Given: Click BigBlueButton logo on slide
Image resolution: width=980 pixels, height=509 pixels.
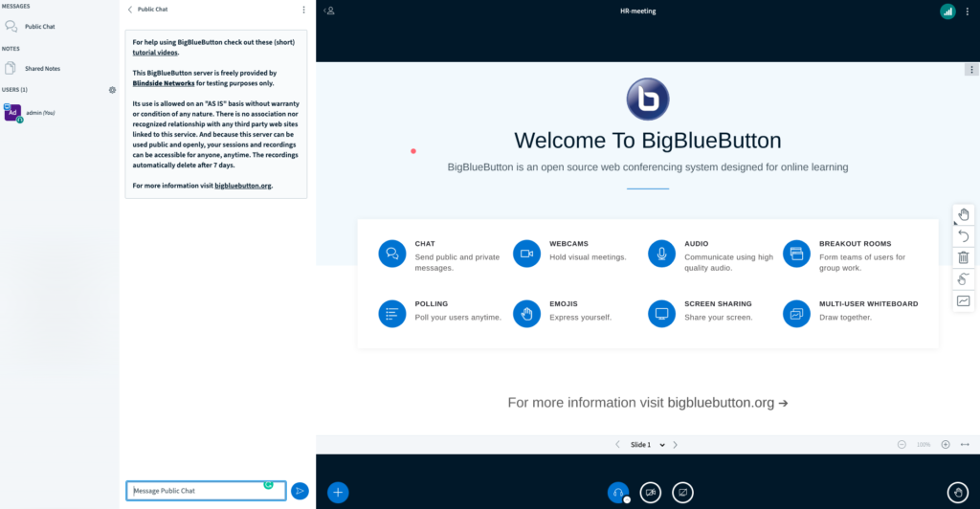Looking at the screenshot, I should point(648,100).
